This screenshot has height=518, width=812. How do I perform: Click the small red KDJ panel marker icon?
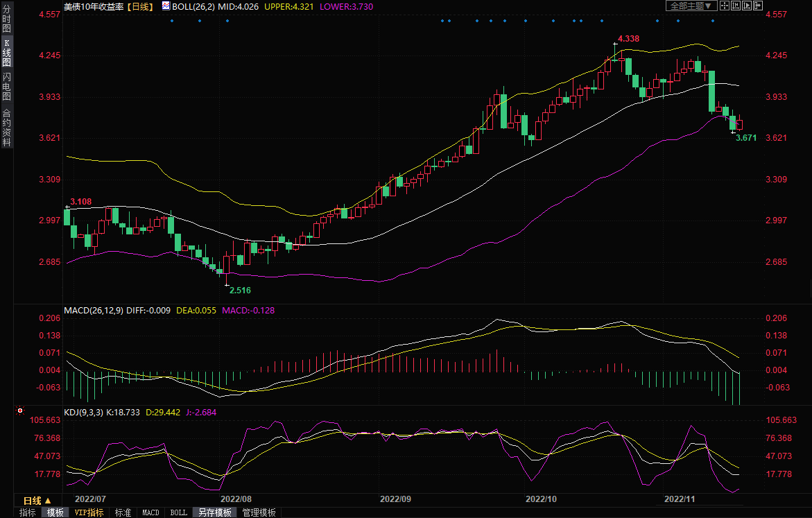point(19,411)
